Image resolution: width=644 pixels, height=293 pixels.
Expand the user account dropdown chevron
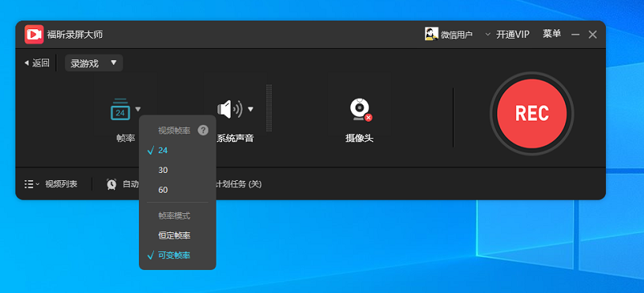click(x=488, y=35)
